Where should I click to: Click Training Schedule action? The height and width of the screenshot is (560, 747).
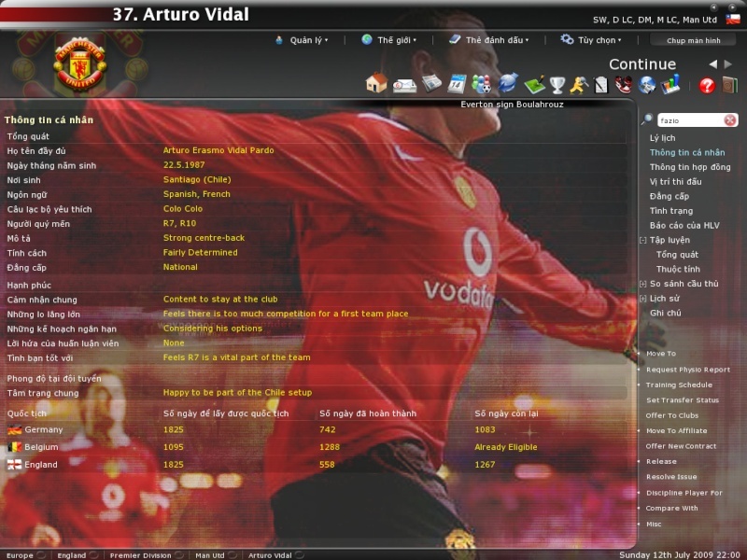[x=679, y=385]
